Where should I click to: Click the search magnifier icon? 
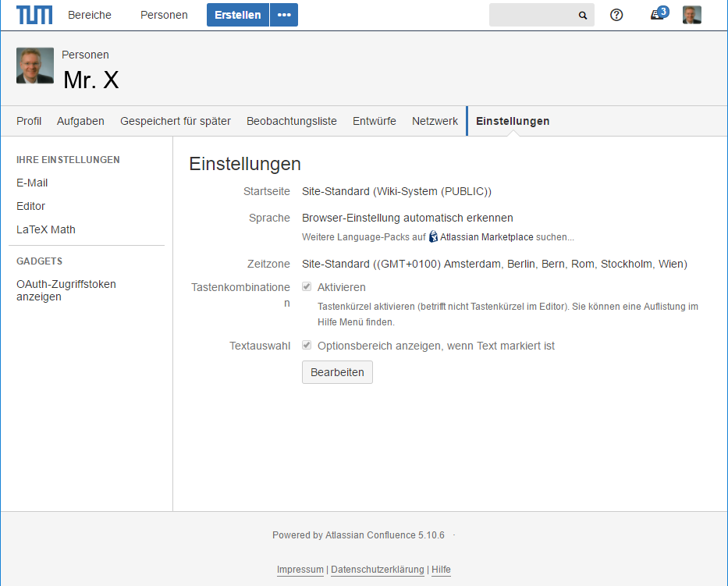tap(582, 16)
